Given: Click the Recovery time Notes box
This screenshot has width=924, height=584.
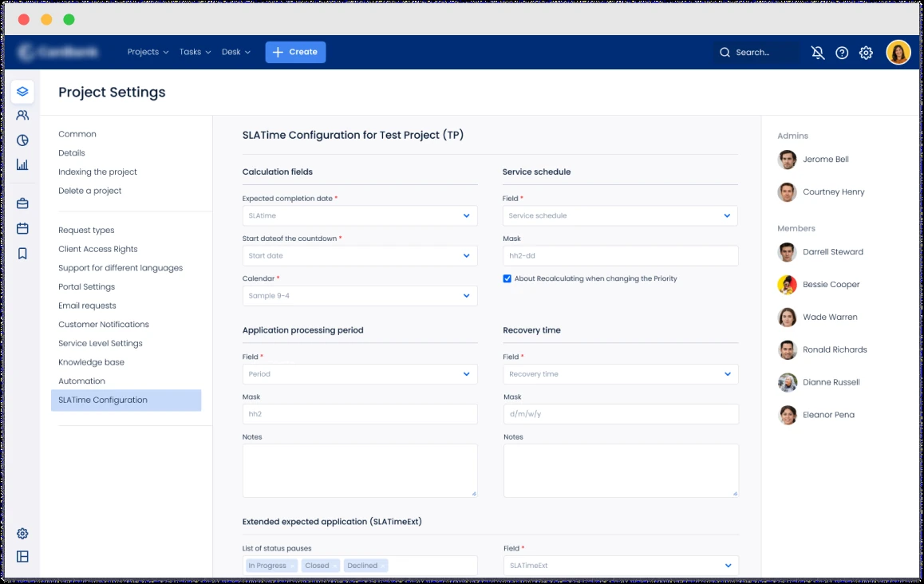Looking at the screenshot, I should [x=621, y=471].
